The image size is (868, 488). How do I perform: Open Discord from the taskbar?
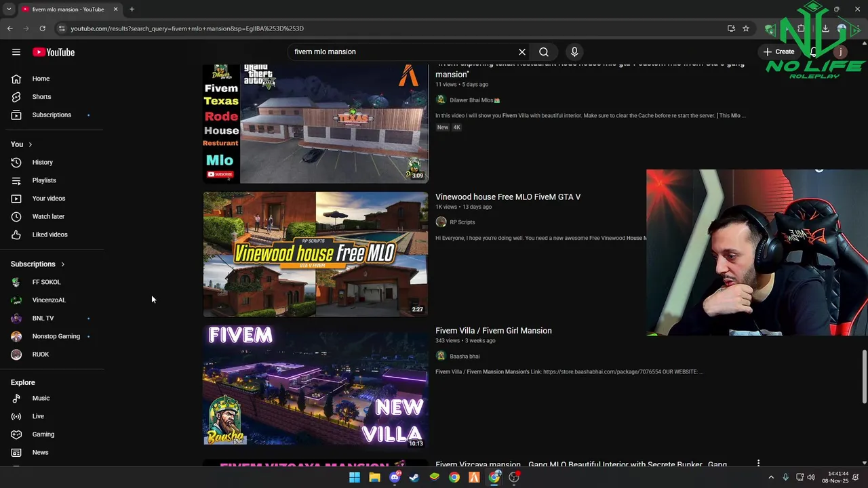[395, 477]
